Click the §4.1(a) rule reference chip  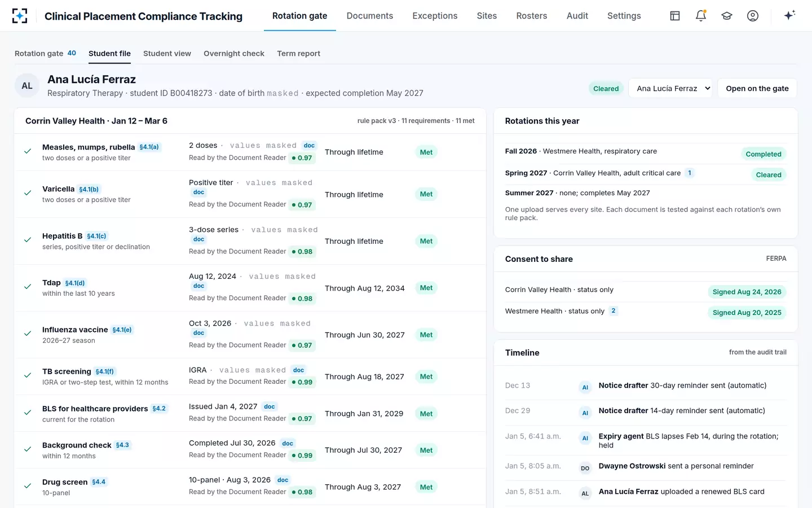tap(149, 147)
